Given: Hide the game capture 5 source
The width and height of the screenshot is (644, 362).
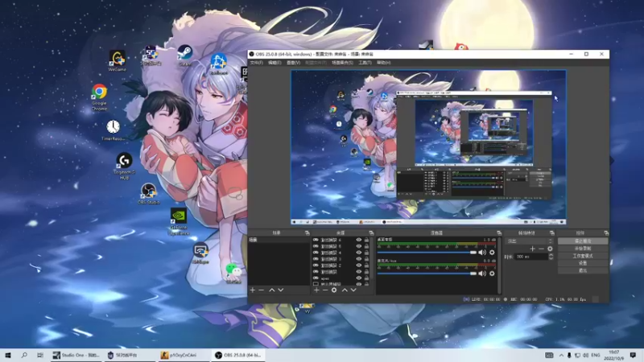Looking at the screenshot, I should pos(358,246).
